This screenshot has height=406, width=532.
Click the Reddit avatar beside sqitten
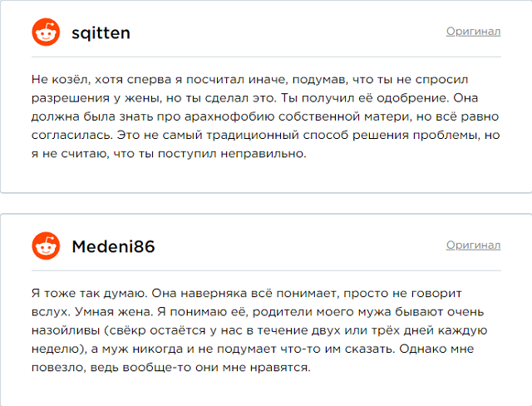pos(46,32)
